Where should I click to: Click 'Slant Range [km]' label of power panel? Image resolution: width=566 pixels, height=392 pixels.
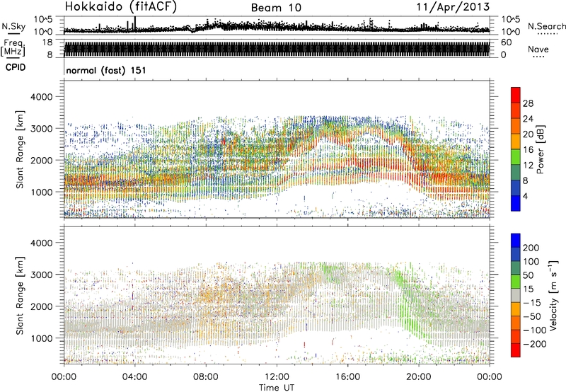[21, 149]
